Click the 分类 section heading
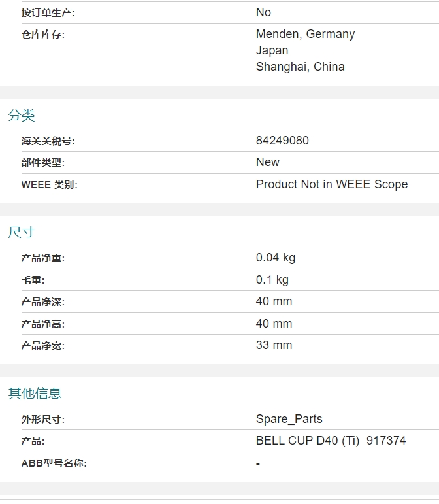439x504 pixels. click(x=21, y=116)
